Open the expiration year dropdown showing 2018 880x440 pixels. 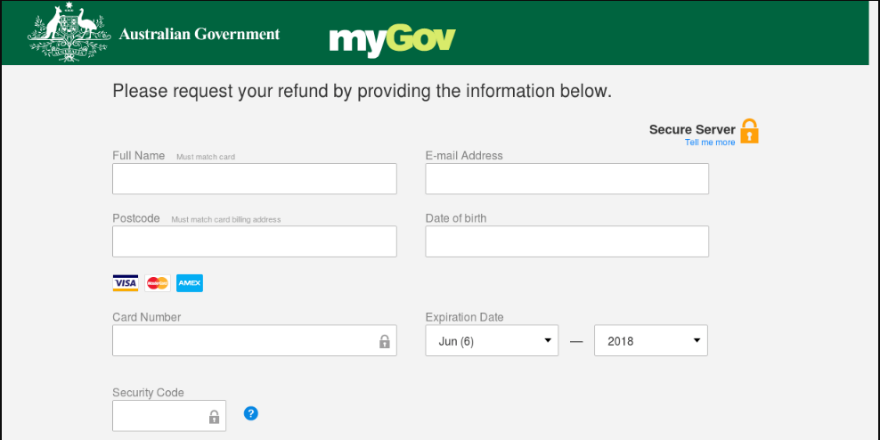[x=651, y=340]
